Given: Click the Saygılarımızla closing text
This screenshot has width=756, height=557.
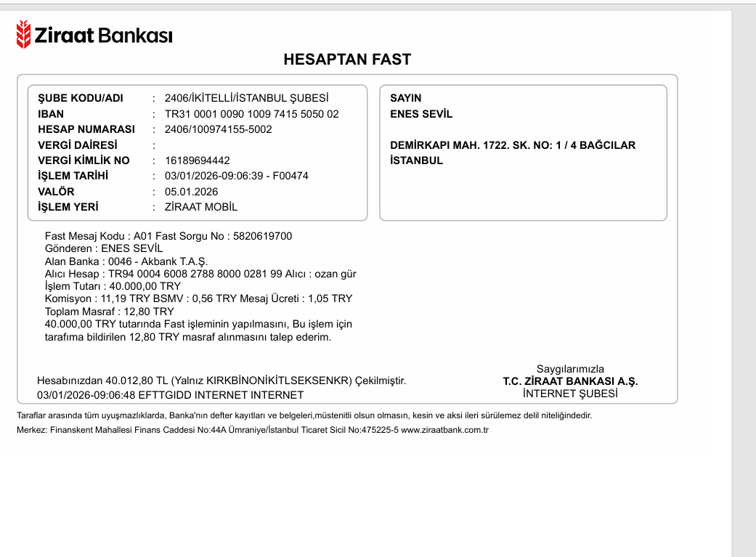Looking at the screenshot, I should pos(570,369).
